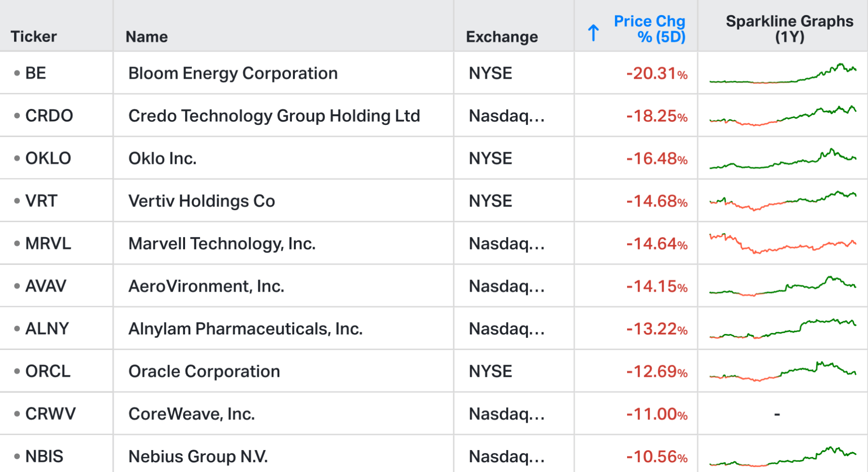Open the BE ticker link

pos(35,73)
